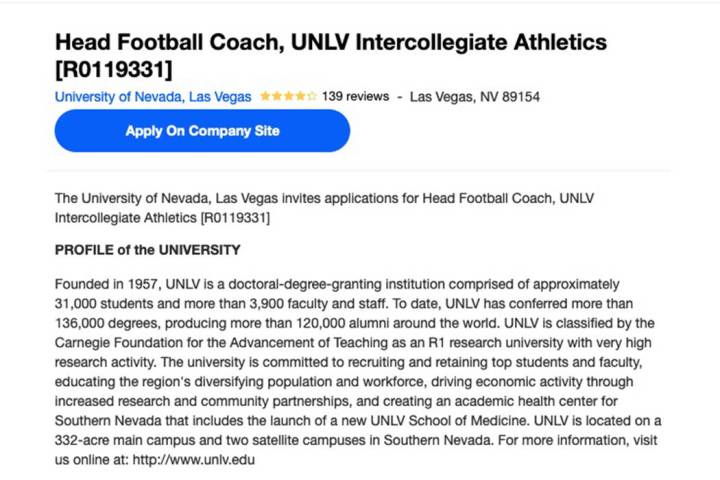
Task: Click the last star in the rating
Action: [312, 97]
